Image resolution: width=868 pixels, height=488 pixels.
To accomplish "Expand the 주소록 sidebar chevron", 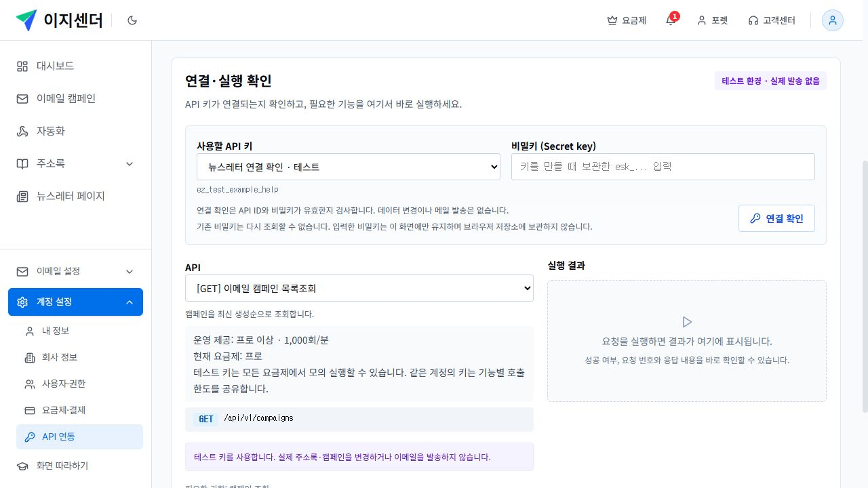I will pos(130,163).
